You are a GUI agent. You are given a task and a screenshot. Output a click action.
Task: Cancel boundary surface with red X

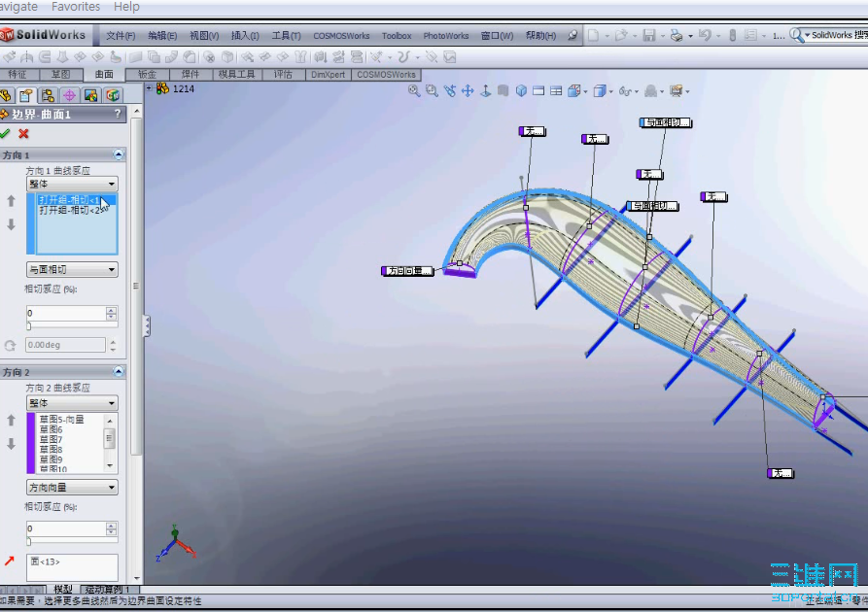point(23,133)
